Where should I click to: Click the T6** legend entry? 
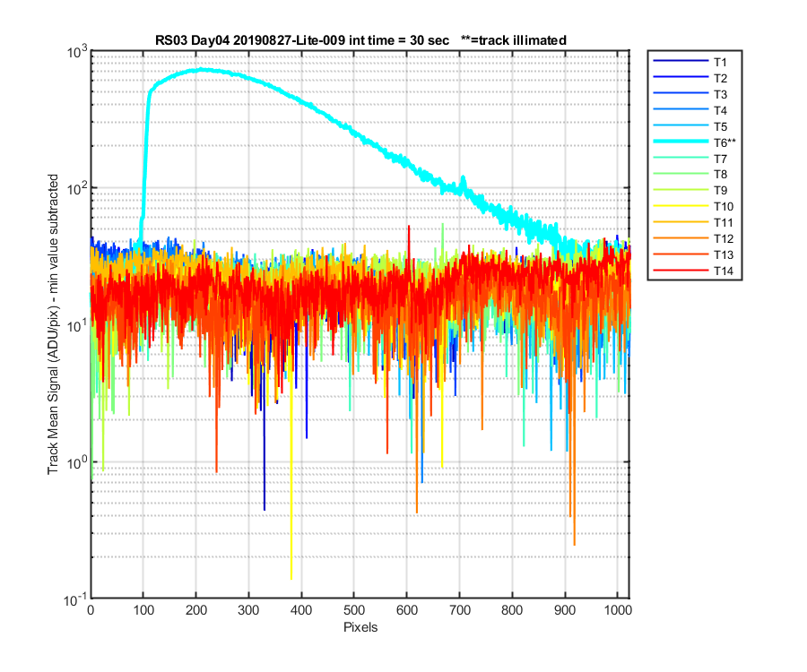[x=694, y=142]
